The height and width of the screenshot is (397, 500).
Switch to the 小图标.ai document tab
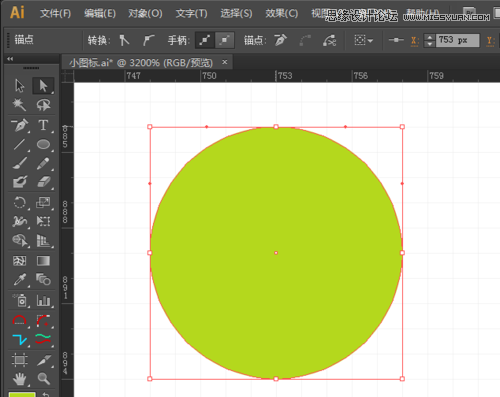tap(141, 62)
